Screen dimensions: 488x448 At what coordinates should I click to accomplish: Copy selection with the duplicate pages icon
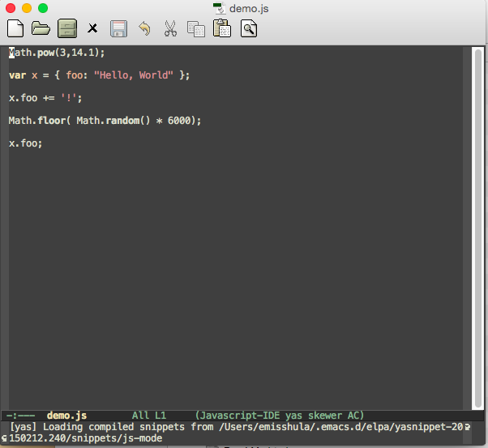(196, 29)
